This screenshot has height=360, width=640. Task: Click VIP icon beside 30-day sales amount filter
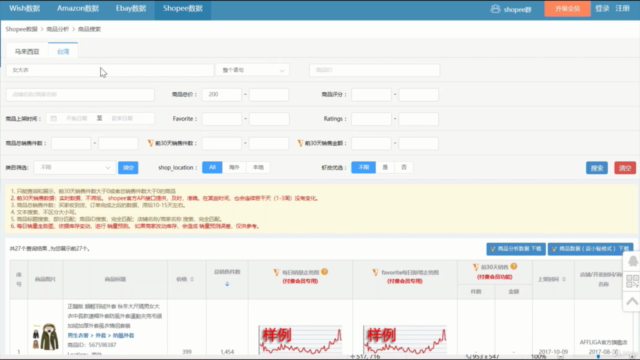300,143
